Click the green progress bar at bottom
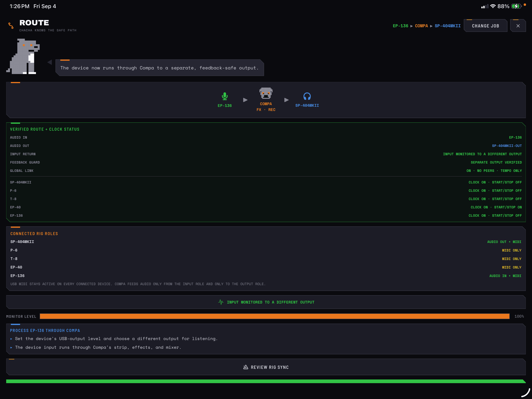Viewport: 532px width, 399px height. (x=266, y=381)
